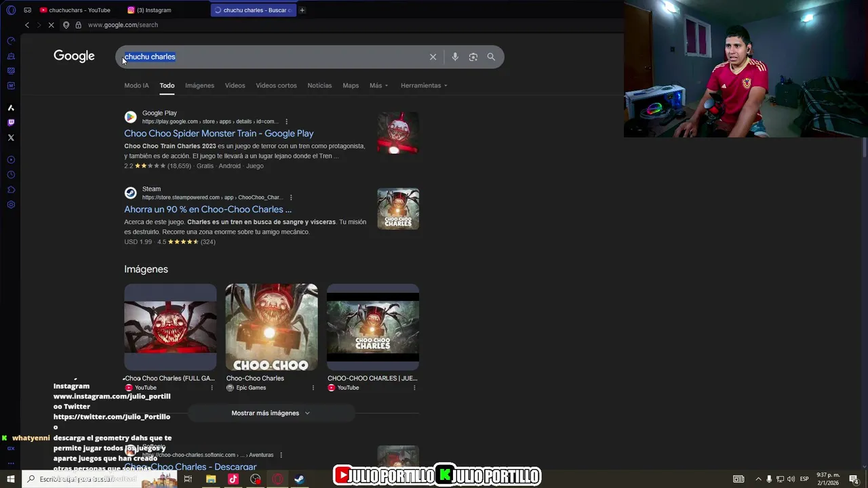The height and width of the screenshot is (488, 868).
Task: Open Google Lens image search icon
Action: click(473, 57)
